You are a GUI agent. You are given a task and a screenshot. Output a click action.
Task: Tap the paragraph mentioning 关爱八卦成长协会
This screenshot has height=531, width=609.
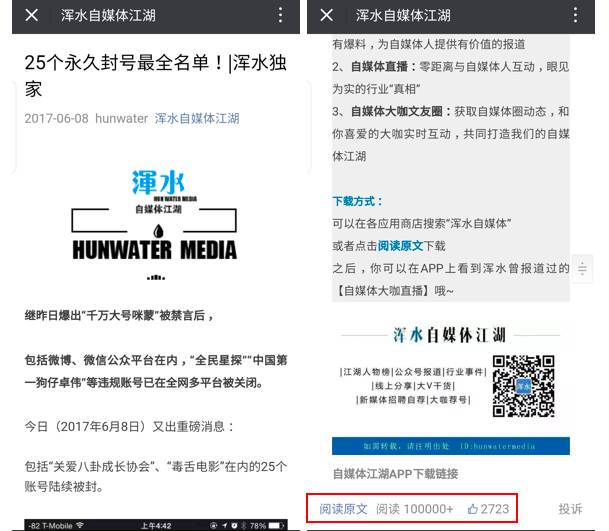point(155,476)
